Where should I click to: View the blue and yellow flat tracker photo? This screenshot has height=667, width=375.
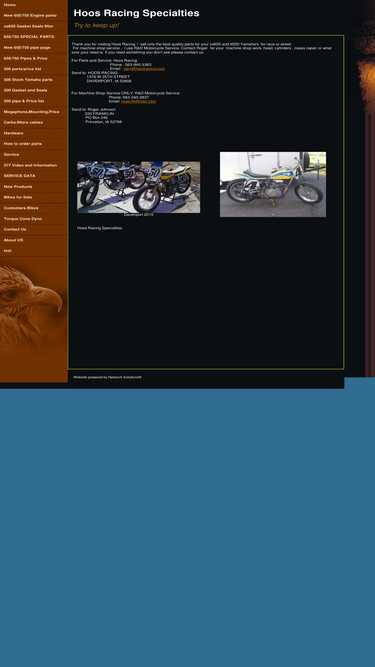tap(273, 185)
